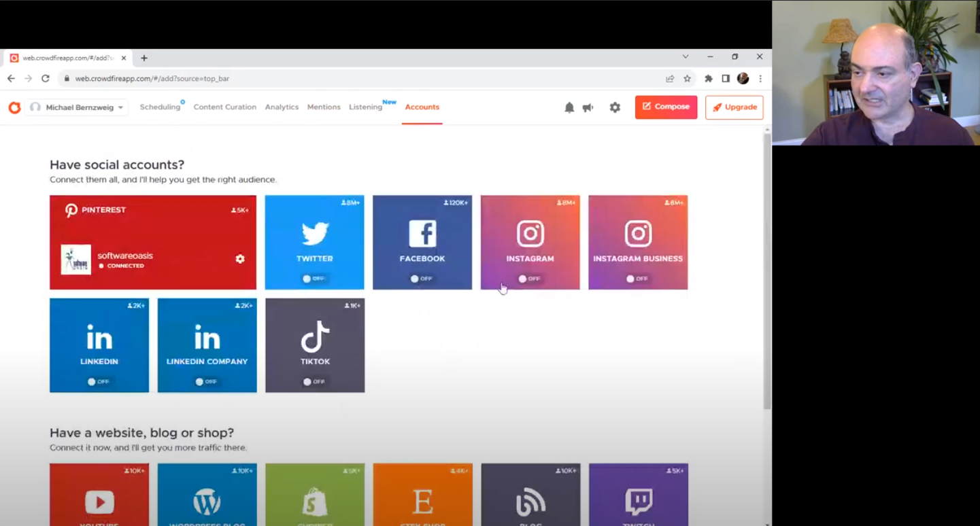Screen dimensions: 980x526
Task: Click the Compose button
Action: (665, 107)
